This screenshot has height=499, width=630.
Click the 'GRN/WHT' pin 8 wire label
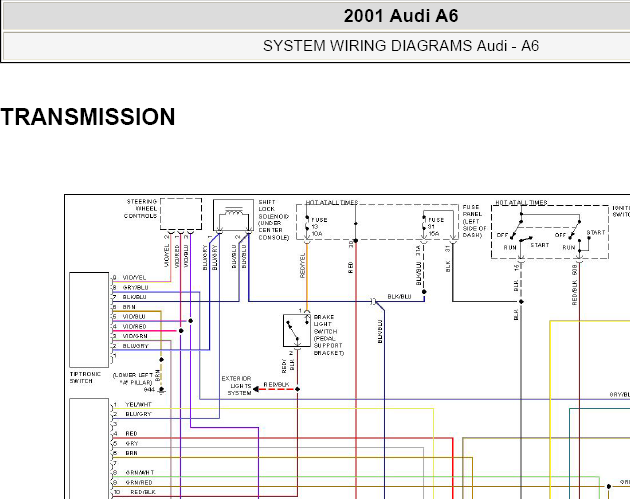click(139, 472)
